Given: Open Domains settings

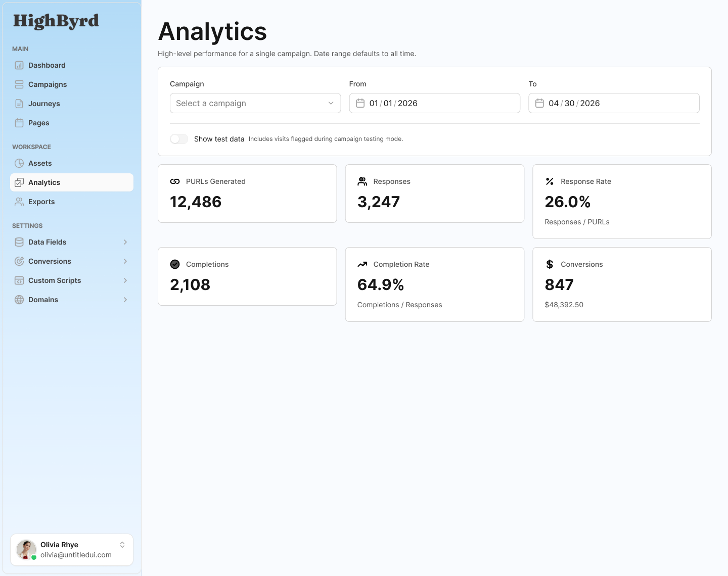Looking at the screenshot, I should pyautogui.click(x=72, y=300).
